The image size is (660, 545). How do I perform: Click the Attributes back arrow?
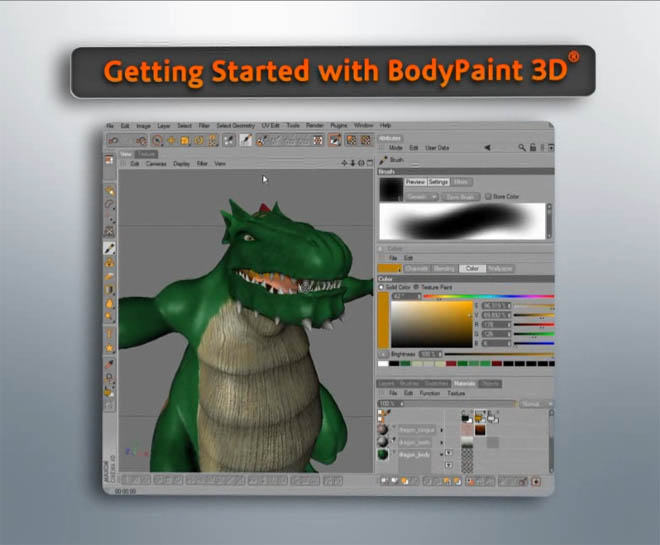coord(487,148)
